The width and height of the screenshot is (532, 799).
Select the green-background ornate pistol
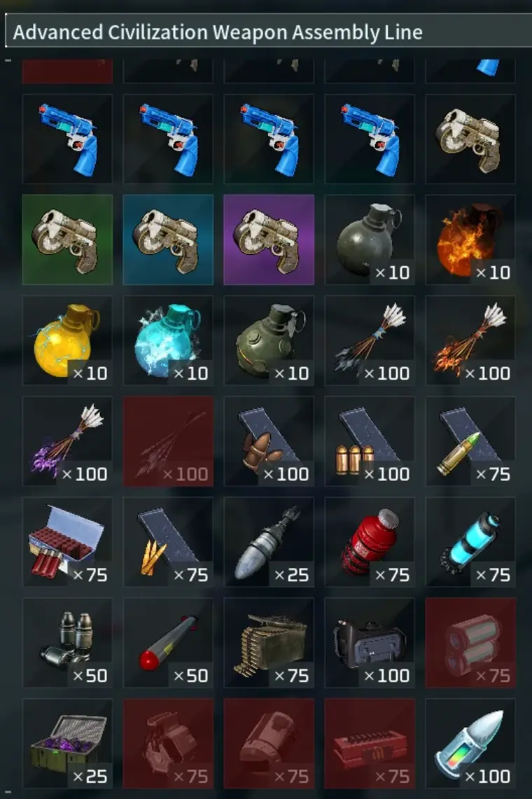[67, 239]
